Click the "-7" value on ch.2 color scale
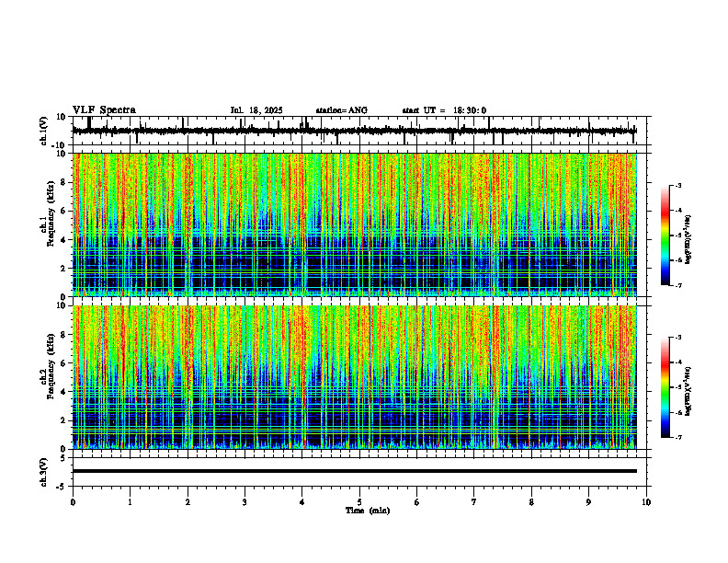 (677, 437)
